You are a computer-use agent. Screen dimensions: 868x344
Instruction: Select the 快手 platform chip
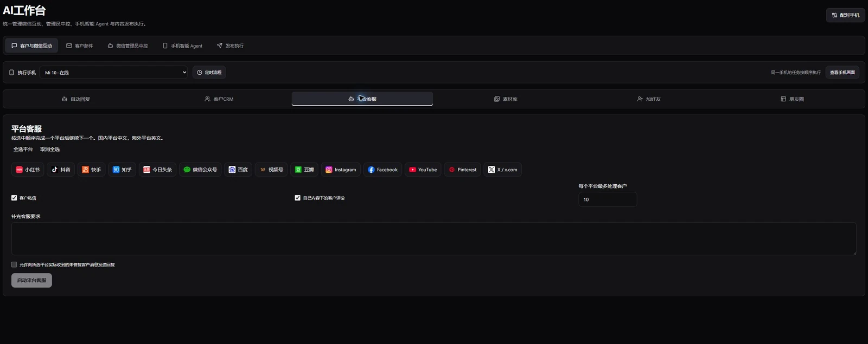pyautogui.click(x=92, y=170)
